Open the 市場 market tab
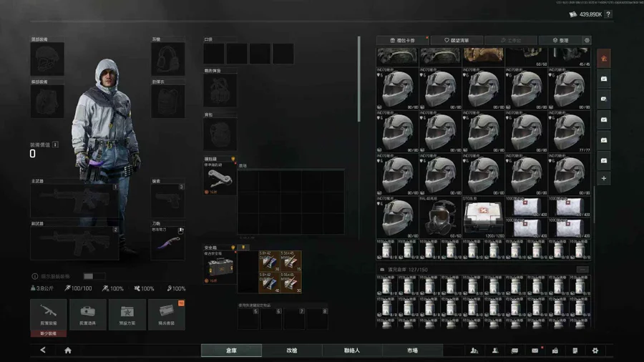Image resolution: width=644 pixels, height=362 pixels. coord(412,351)
